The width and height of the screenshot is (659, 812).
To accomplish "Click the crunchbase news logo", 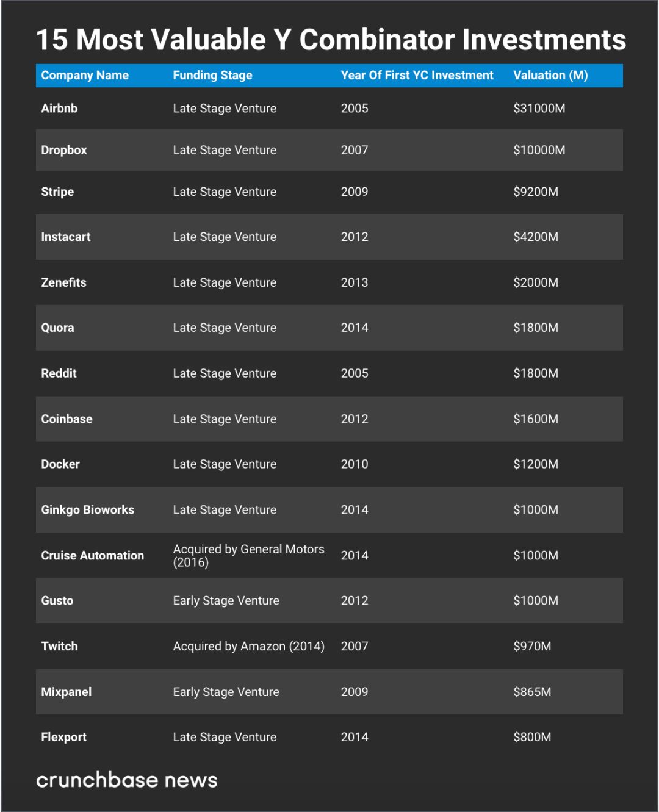I will coord(127,780).
